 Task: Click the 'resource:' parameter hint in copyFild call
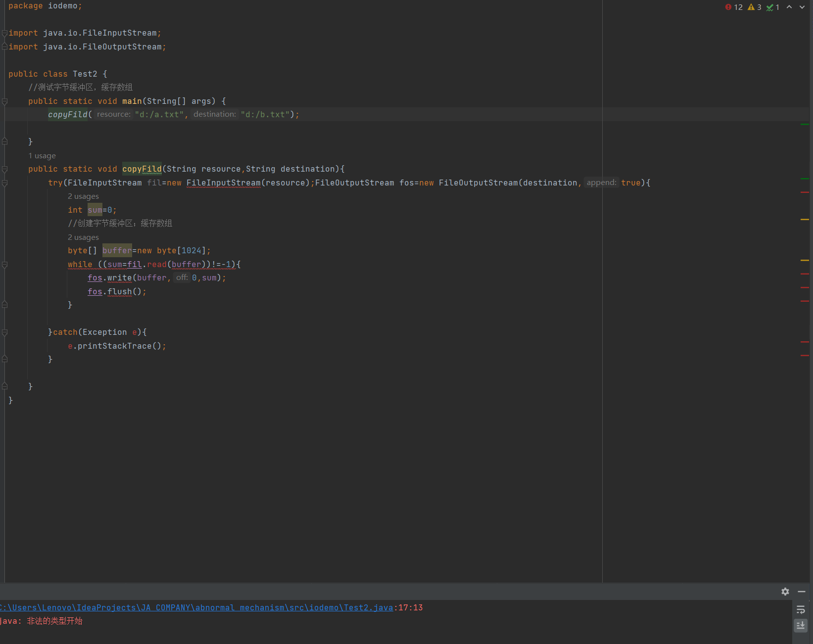tap(114, 114)
